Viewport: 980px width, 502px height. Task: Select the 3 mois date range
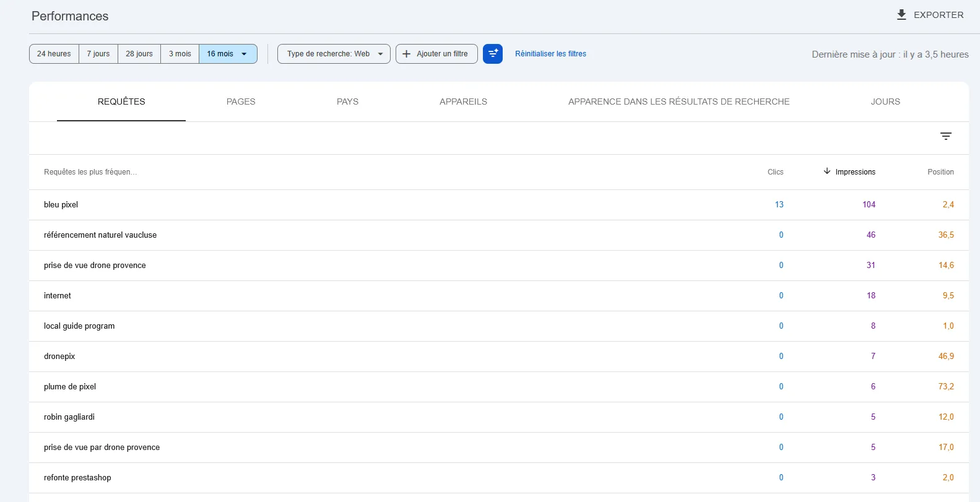coord(180,54)
